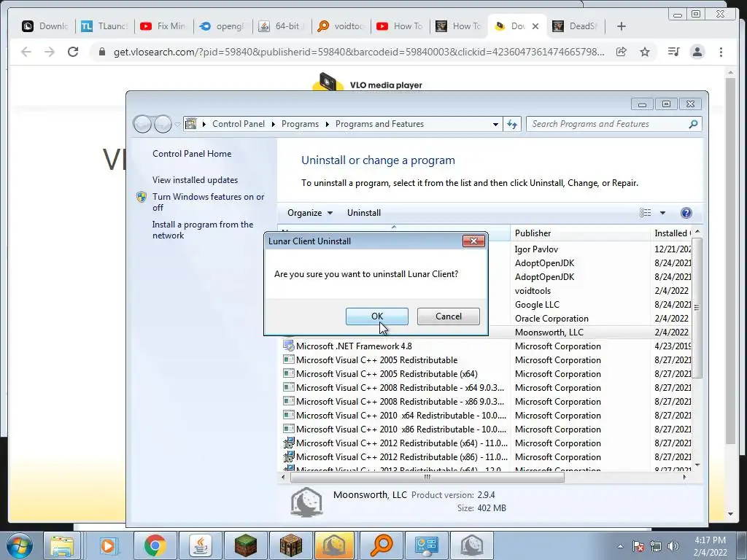Click the Uninstall toolbar command

(364, 213)
